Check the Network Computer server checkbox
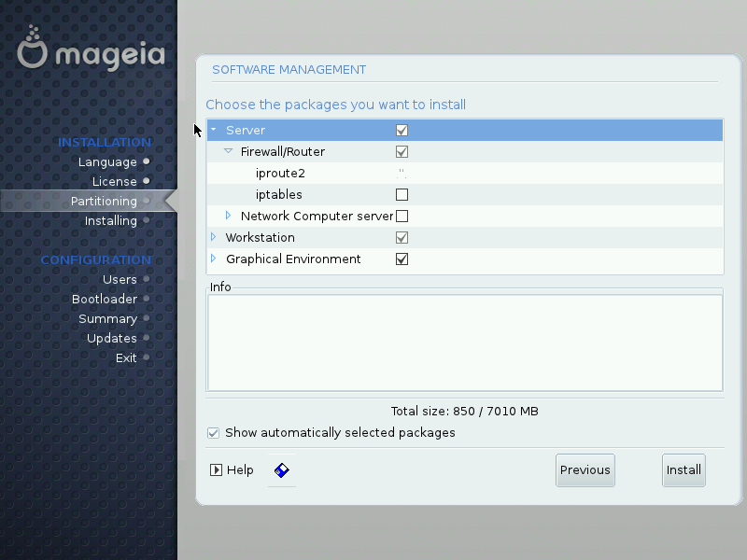The image size is (747, 560). (402, 217)
